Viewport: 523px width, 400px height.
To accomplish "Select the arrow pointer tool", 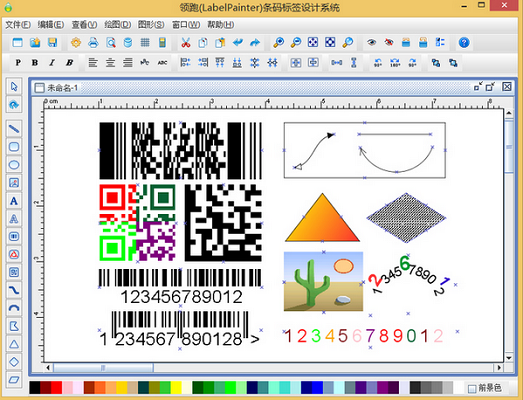I will (x=14, y=87).
